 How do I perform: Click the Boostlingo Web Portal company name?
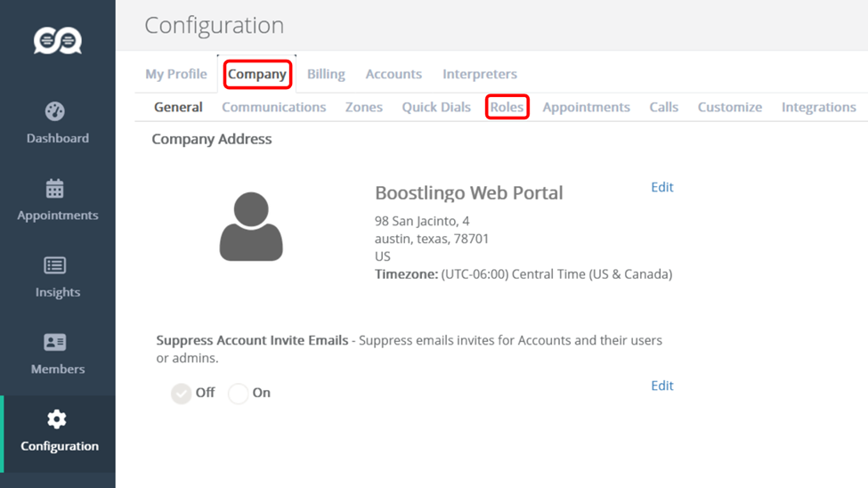[x=469, y=192]
